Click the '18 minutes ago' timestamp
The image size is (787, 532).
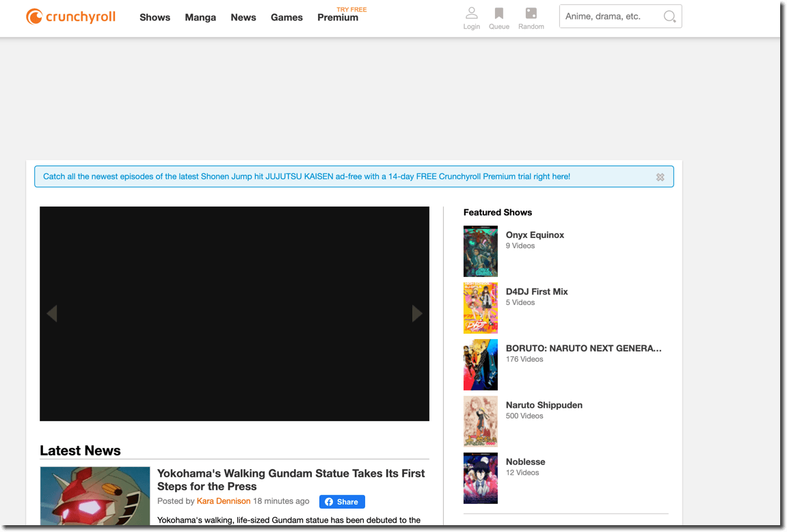coord(281,501)
